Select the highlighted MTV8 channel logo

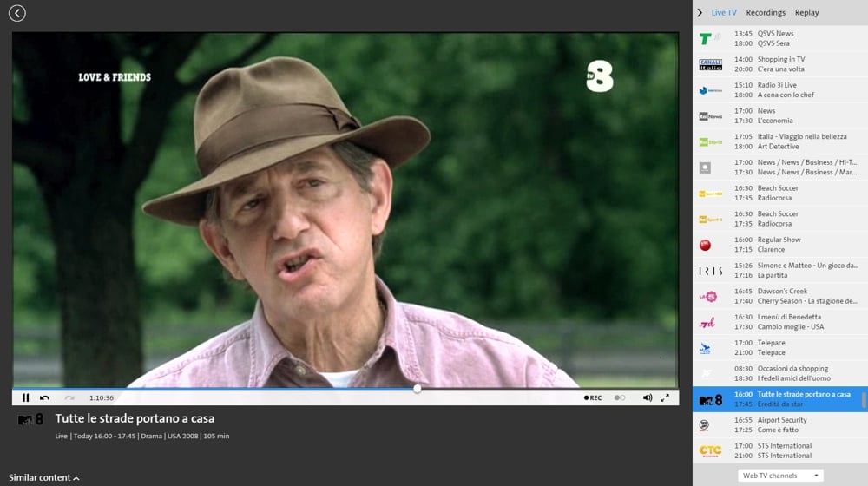tap(710, 400)
